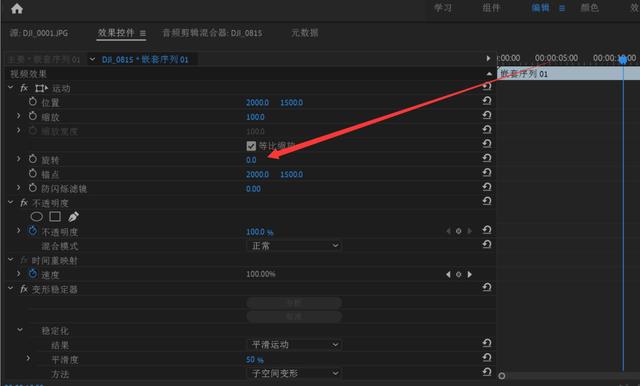The width and height of the screenshot is (640, 386).
Task: Toggle stopwatch animation for 速度
Action: [33, 274]
